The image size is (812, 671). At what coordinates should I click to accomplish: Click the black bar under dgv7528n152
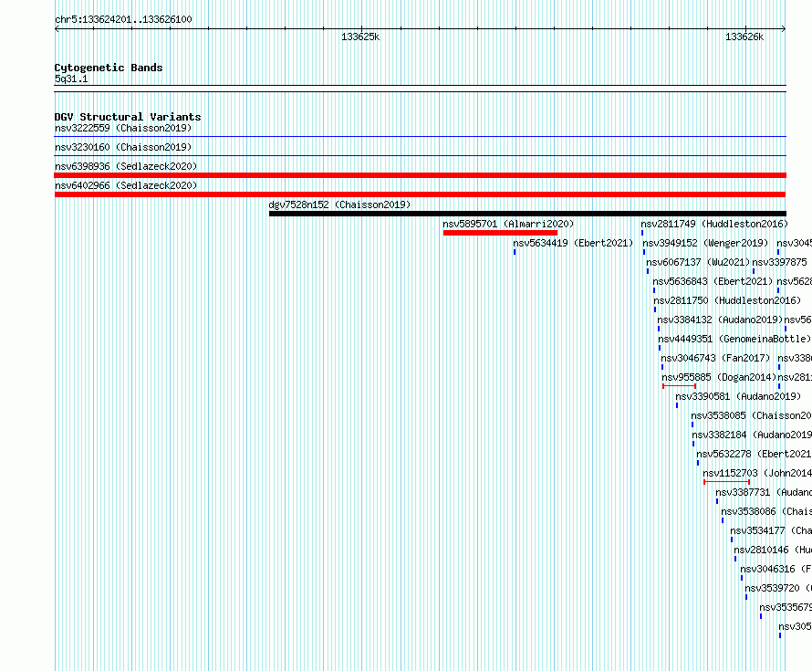(x=527, y=214)
